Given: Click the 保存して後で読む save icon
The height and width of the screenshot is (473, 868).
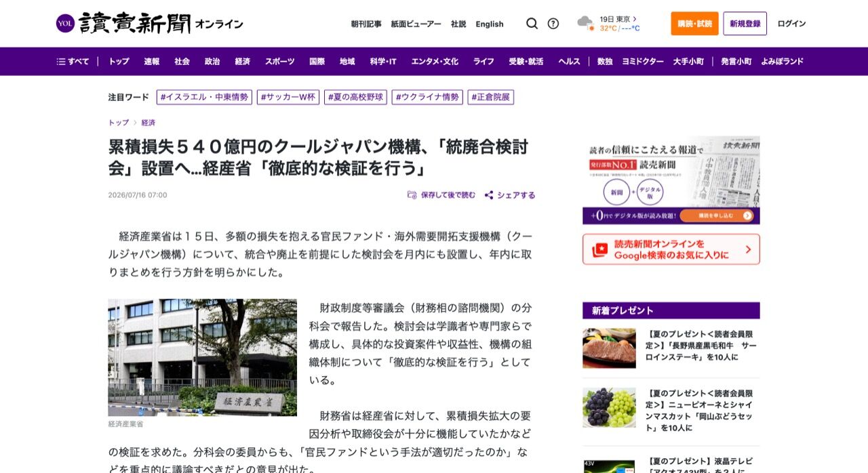Looking at the screenshot, I should point(412,195).
